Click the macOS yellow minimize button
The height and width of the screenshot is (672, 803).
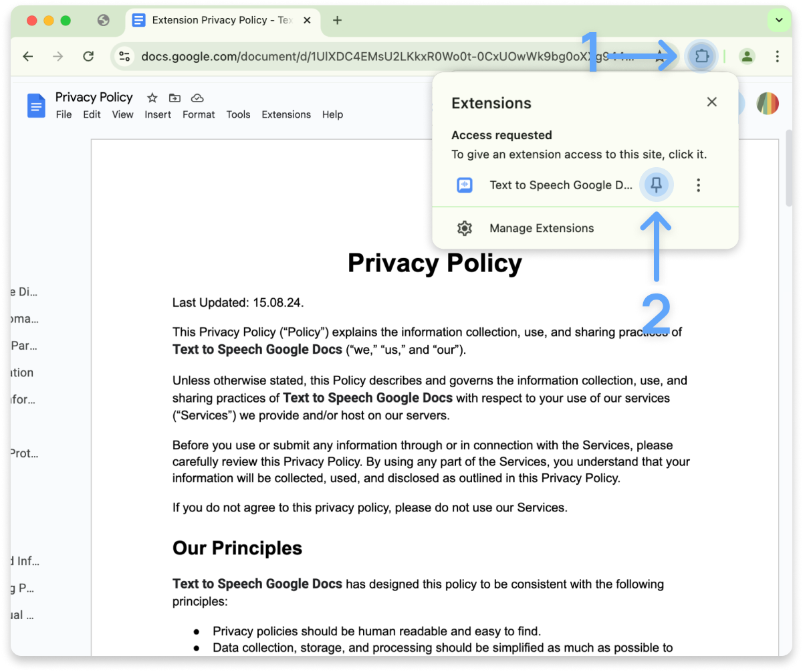coord(49,21)
